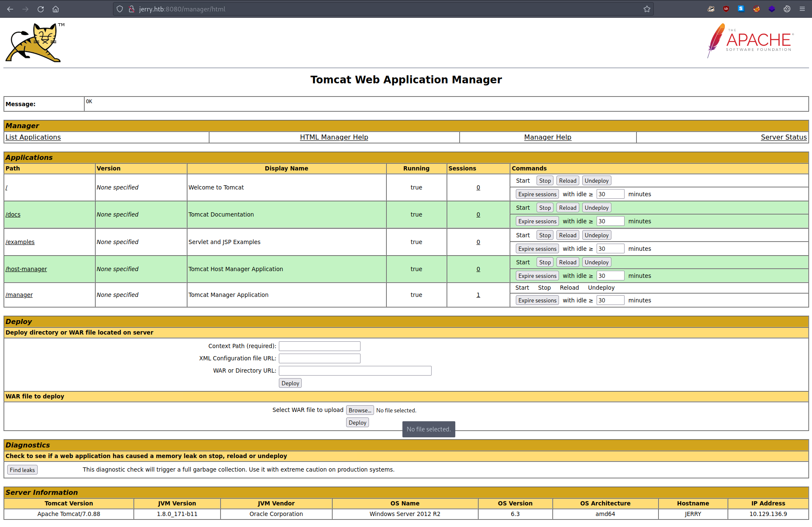Reload the /host-manager application
This screenshot has height=527, width=812.
click(567, 262)
